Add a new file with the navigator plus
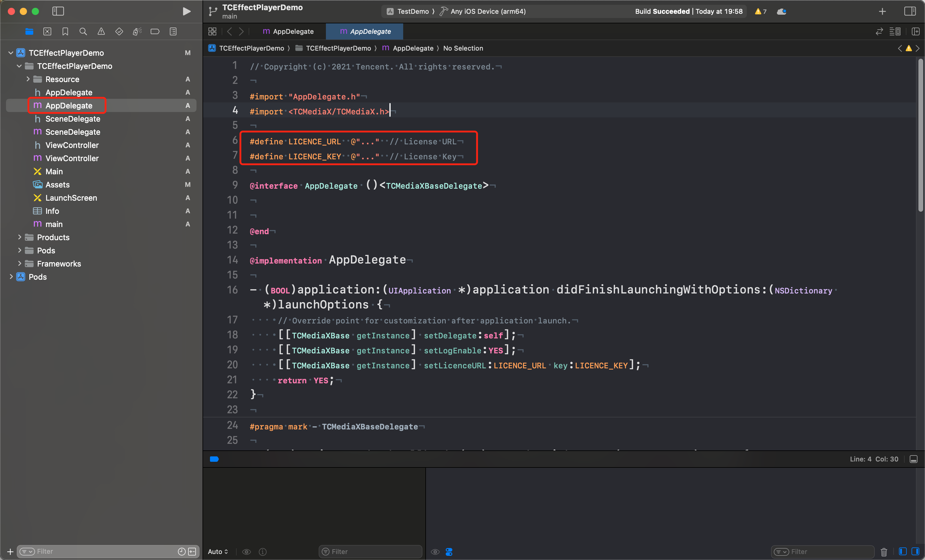The height and width of the screenshot is (560, 925). tap(10, 551)
